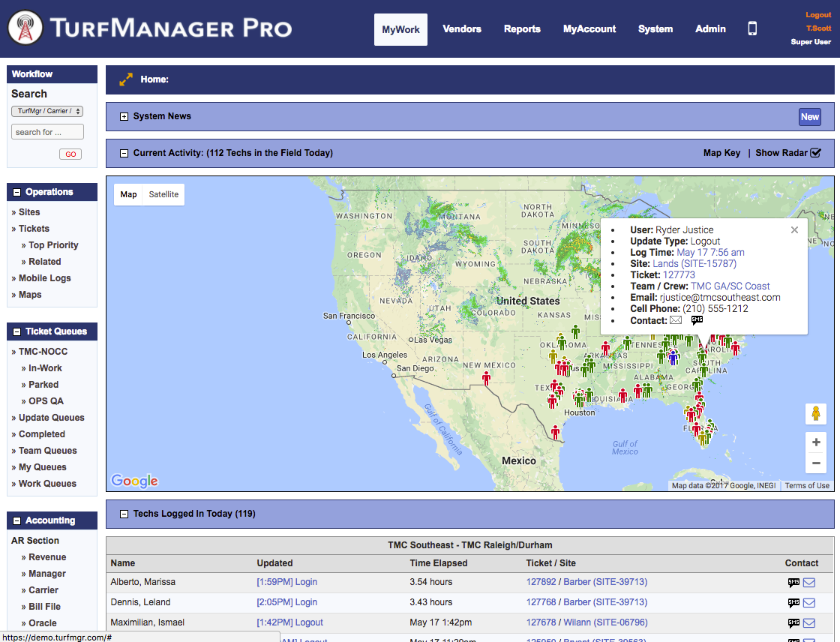Screen dimensions: 840x642
Task: Collapse the Techs Logged In Today section
Action: 124,514
